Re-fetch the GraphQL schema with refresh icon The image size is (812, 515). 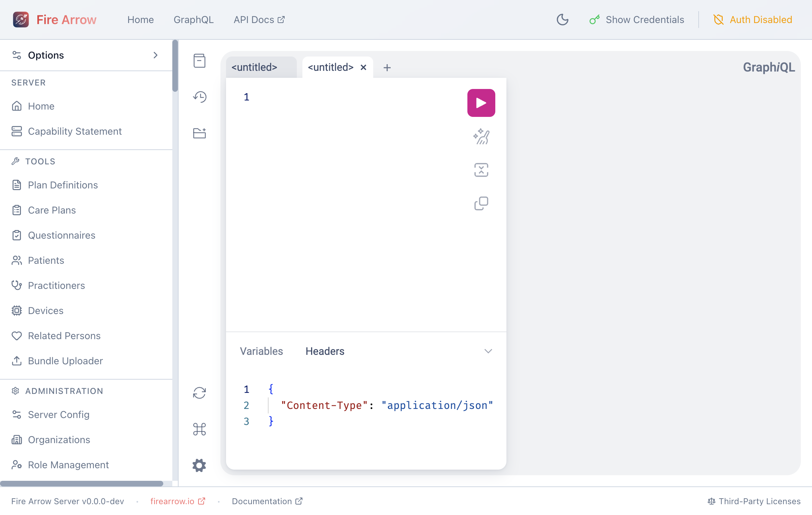pyautogui.click(x=200, y=393)
